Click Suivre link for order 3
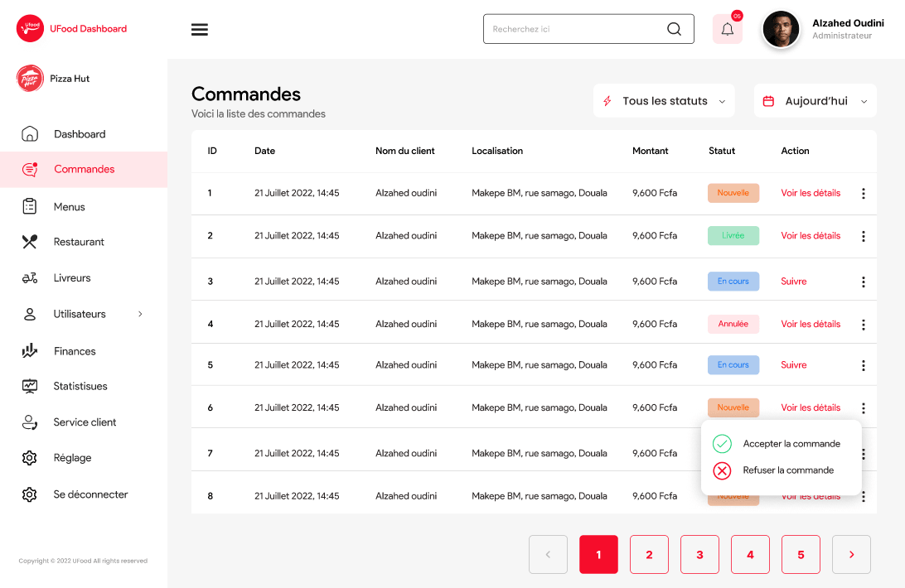This screenshot has width=905, height=588. [793, 282]
